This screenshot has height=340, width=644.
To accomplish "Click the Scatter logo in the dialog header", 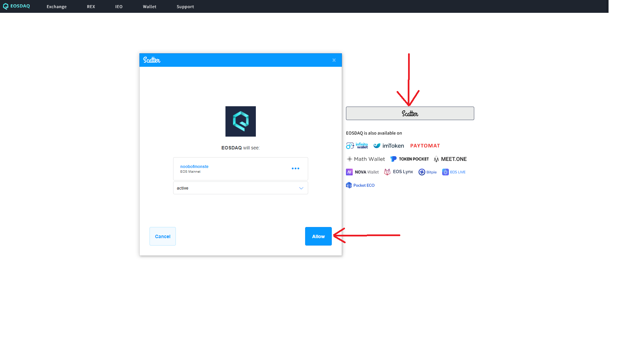I will (152, 60).
